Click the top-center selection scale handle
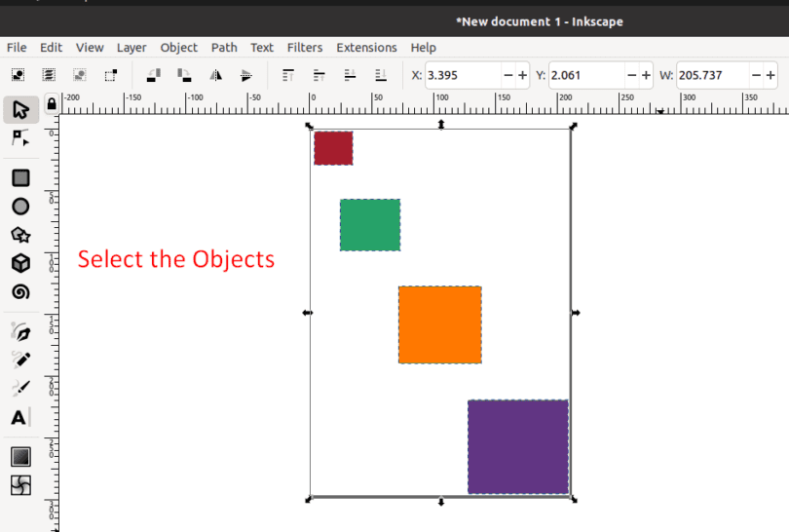Image resolution: width=789 pixels, height=532 pixels. pyautogui.click(x=441, y=125)
